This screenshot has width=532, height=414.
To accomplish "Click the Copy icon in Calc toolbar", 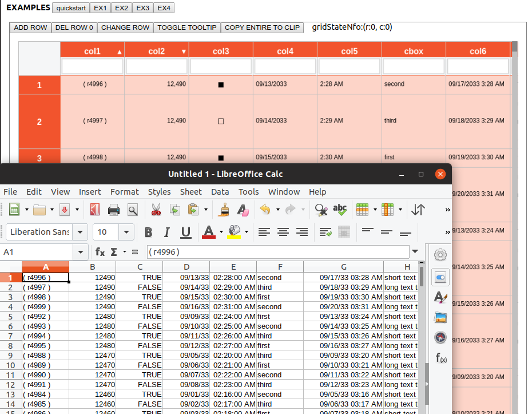I will (174, 210).
